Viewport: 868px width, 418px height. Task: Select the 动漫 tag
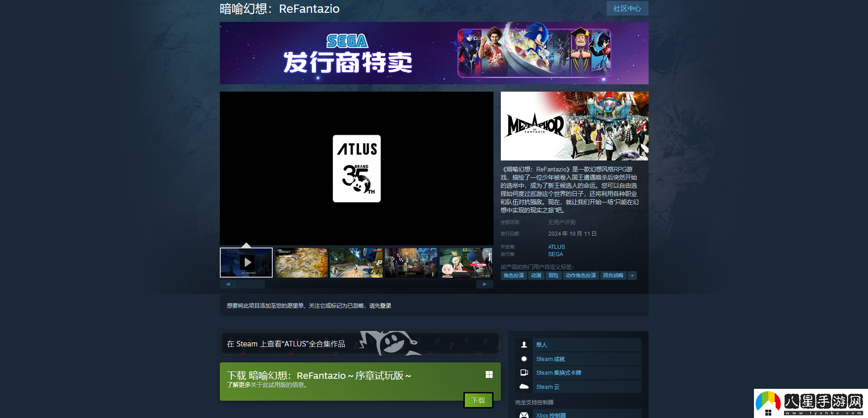tap(536, 275)
